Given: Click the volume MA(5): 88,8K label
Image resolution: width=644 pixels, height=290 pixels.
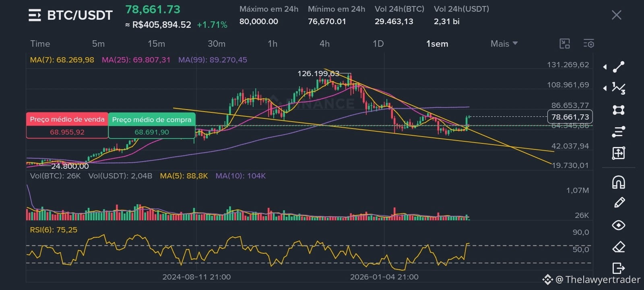Looking at the screenshot, I should point(184,176).
